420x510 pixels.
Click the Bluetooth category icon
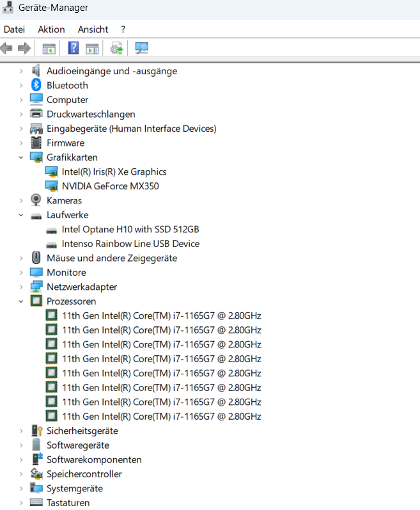[36, 85]
